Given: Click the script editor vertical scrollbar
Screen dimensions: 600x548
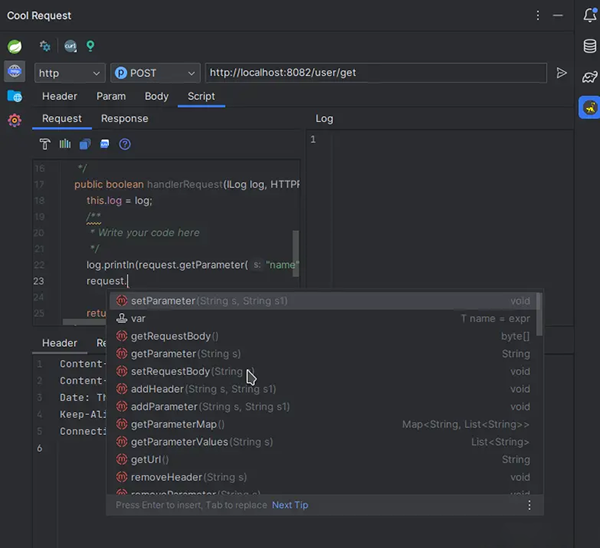Looking at the screenshot, I should (x=295, y=253).
